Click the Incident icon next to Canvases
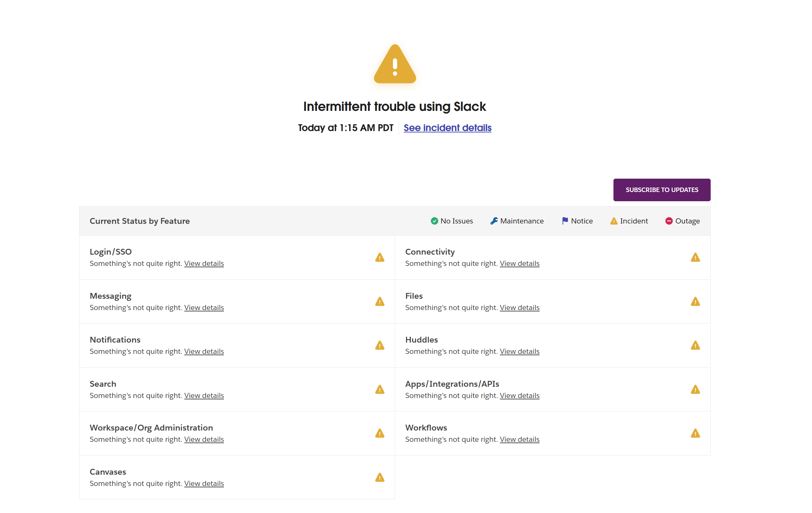 coord(380,477)
